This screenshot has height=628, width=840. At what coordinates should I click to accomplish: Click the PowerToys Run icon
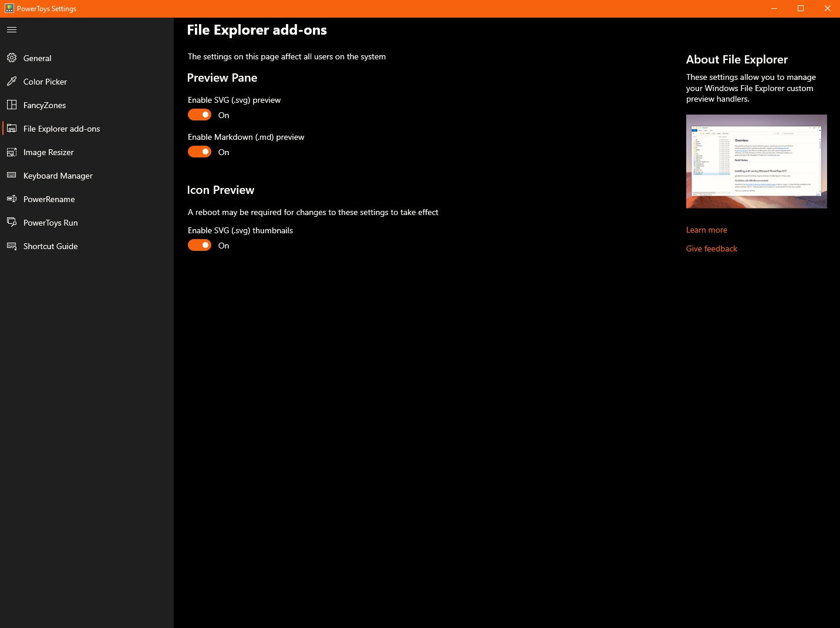(x=12, y=222)
